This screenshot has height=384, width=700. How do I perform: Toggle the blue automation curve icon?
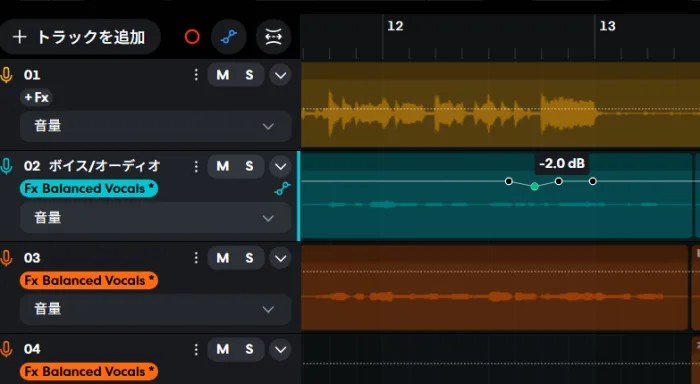coord(229,37)
